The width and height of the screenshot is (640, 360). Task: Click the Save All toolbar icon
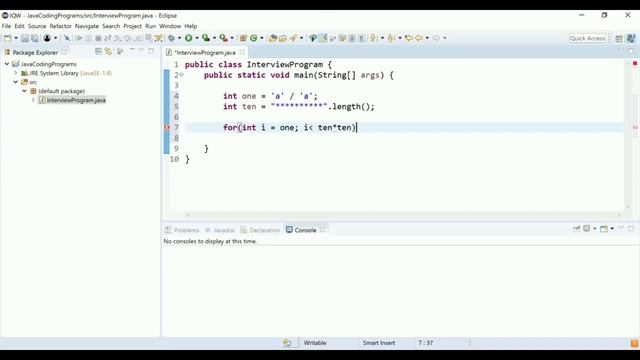35,38
